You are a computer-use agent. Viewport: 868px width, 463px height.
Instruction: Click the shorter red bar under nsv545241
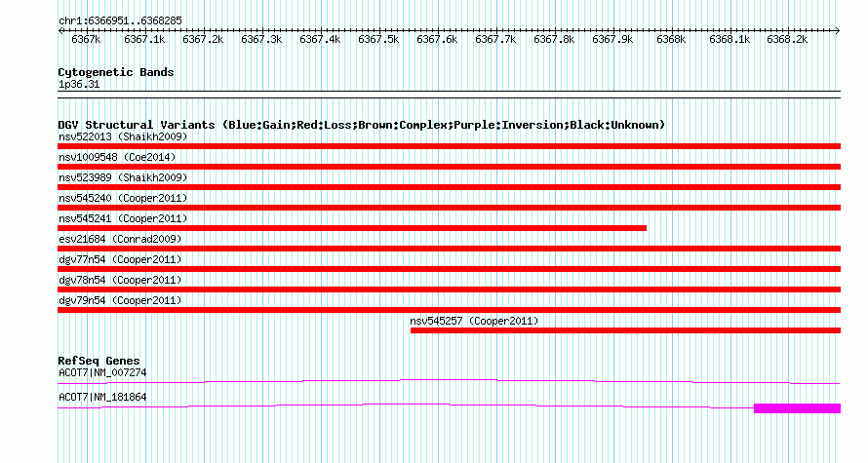tap(352, 228)
